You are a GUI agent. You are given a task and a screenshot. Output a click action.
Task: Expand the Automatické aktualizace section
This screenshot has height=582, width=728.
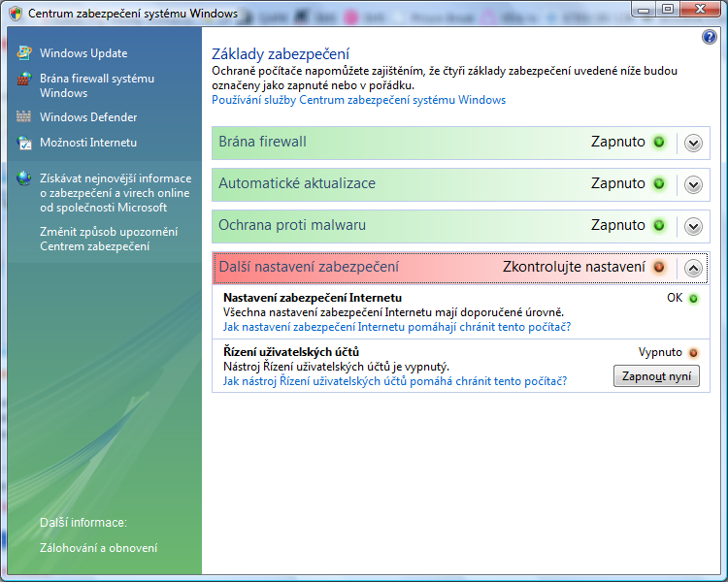pyautogui.click(x=693, y=184)
